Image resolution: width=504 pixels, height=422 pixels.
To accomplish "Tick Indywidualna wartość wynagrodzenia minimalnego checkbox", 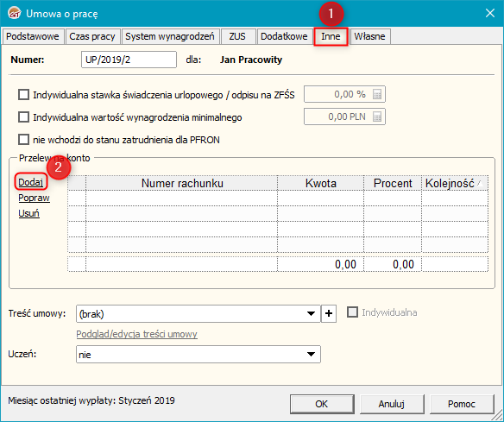I will pos(23,117).
